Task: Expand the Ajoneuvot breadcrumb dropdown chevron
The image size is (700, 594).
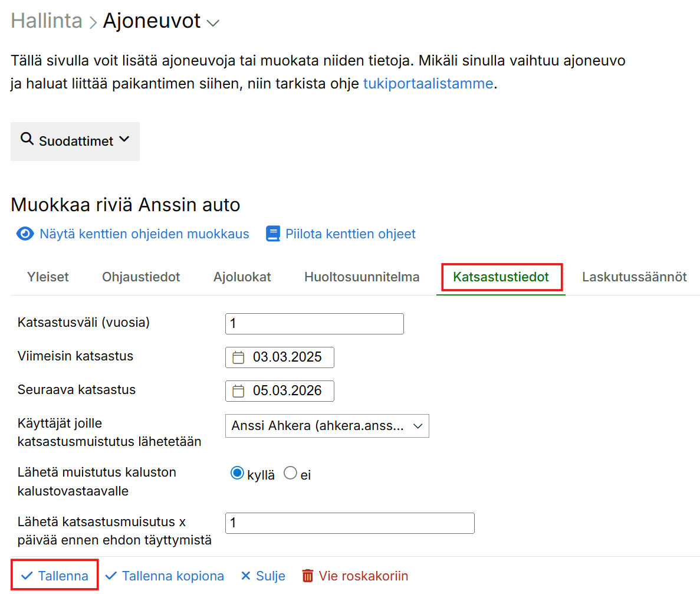Action: click(x=213, y=23)
